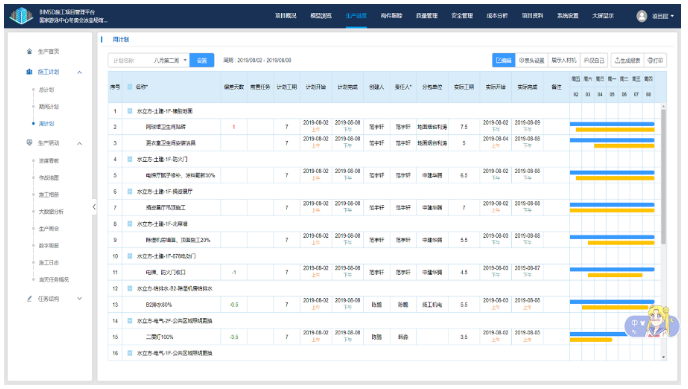Click the actual duration 7.5 cell in row 2
688x389 pixels.
click(464, 127)
